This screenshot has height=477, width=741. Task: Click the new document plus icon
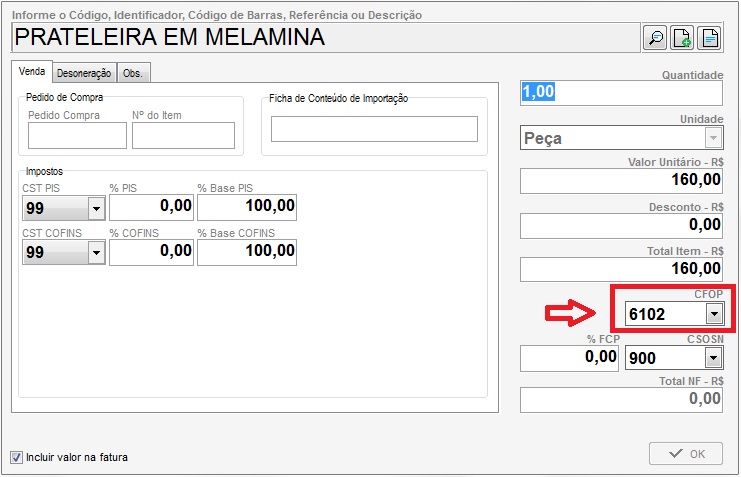click(x=682, y=38)
